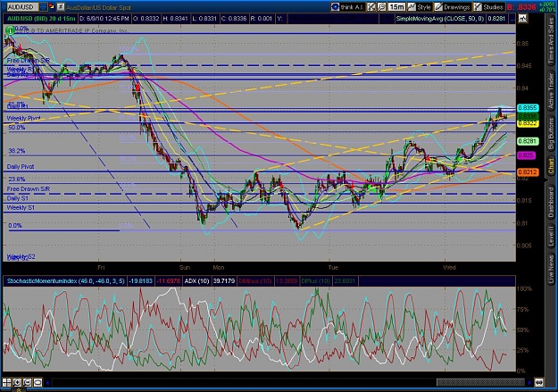The width and height of the screenshot is (558, 392).
Task: Click the orange 0.8212 price bubble
Action: pyautogui.click(x=528, y=172)
